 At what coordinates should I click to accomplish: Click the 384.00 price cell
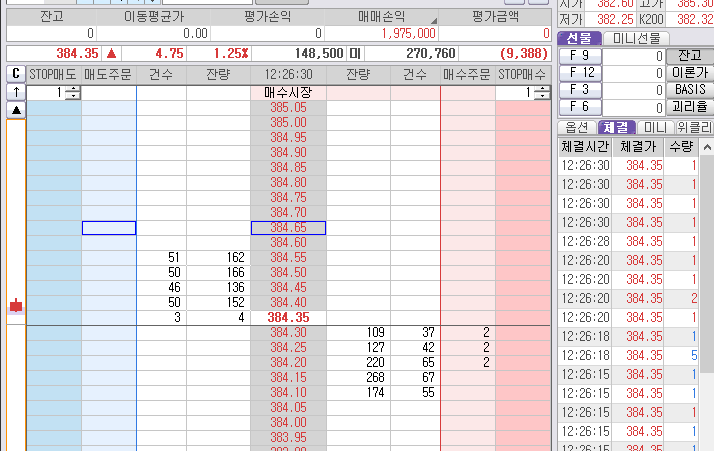click(288, 423)
